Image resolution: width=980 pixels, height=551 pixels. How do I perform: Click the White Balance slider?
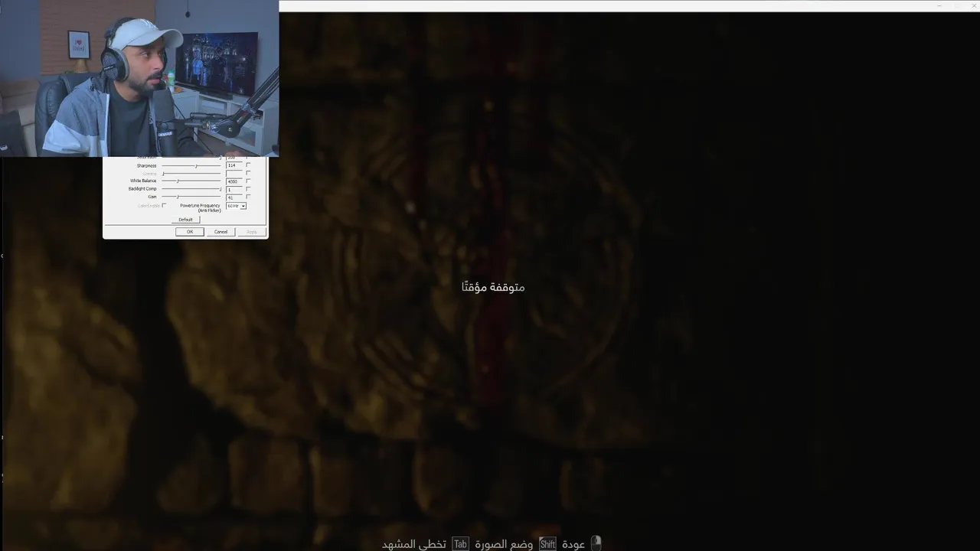pos(191,181)
